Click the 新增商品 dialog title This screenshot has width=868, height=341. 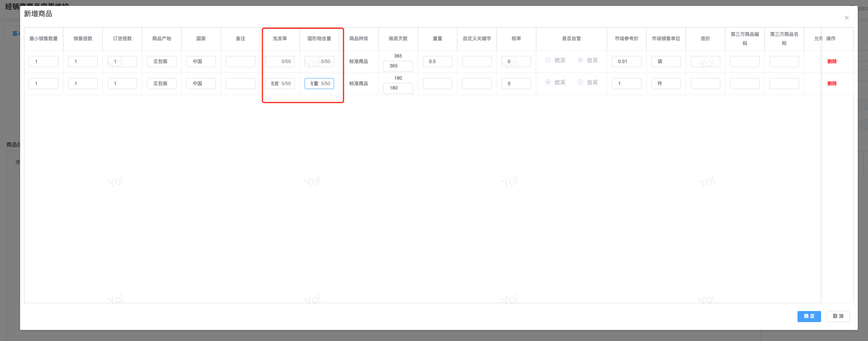point(38,14)
